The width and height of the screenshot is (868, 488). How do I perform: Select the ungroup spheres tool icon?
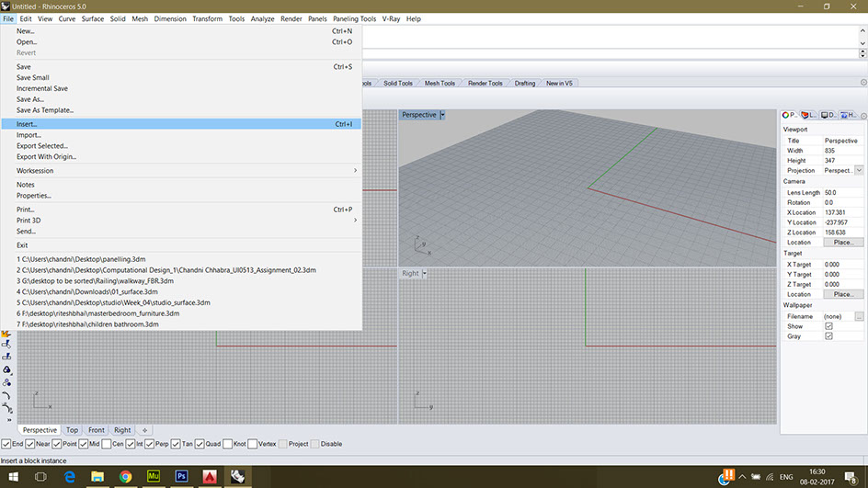click(x=6, y=382)
